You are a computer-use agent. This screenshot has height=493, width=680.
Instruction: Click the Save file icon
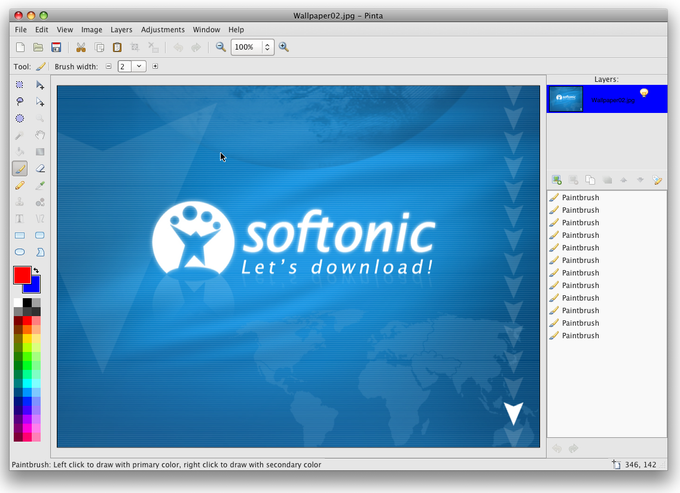click(56, 47)
